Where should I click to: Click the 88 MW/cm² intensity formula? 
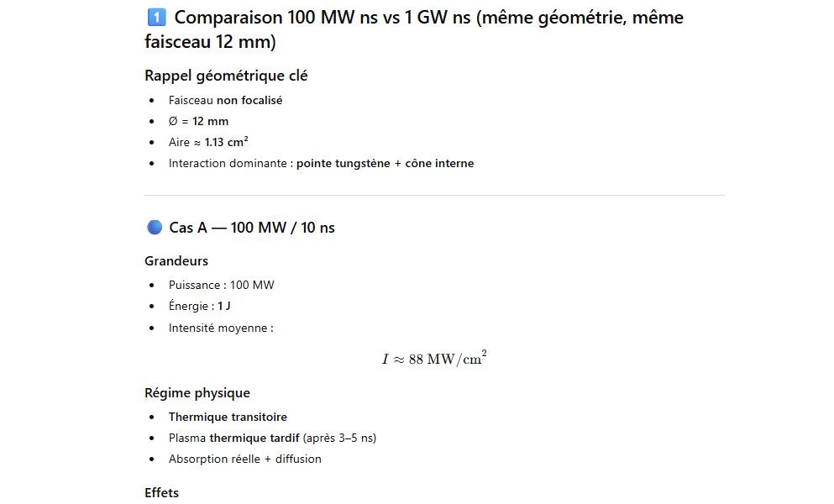[x=434, y=359]
